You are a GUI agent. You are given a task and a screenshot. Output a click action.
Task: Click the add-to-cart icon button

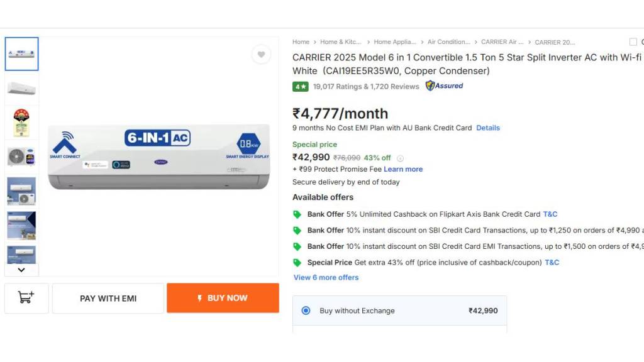(x=26, y=298)
